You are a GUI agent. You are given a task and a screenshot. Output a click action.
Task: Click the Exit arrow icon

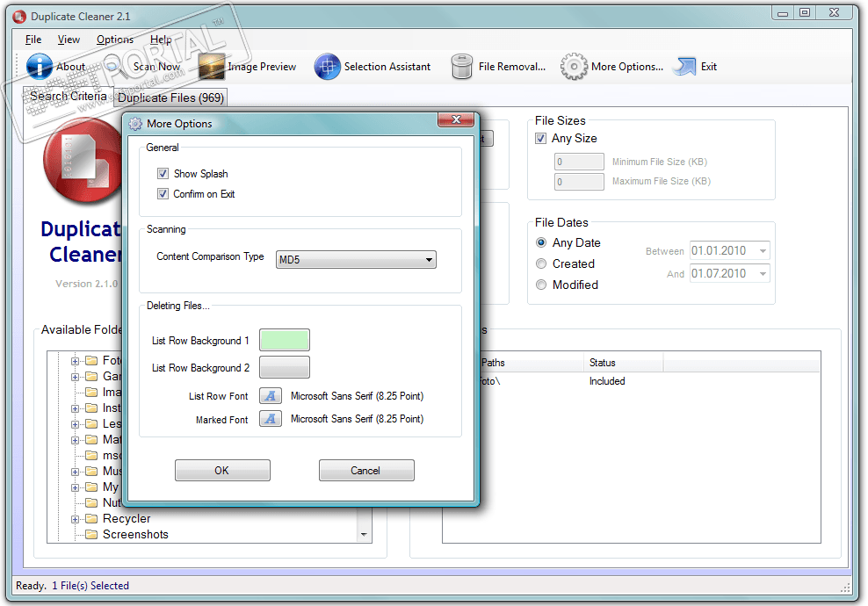coord(684,67)
